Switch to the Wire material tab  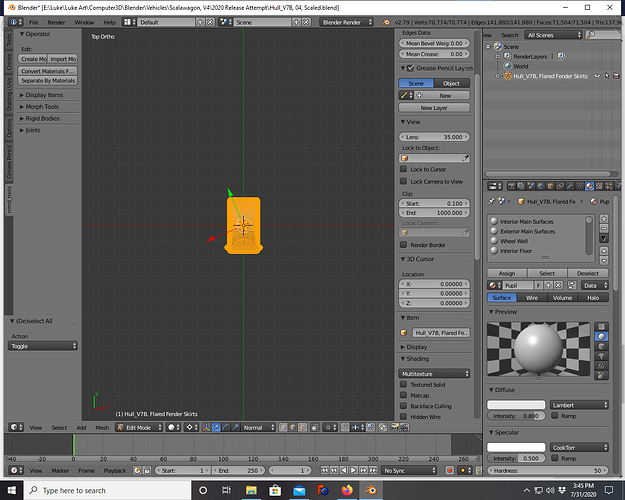coord(532,297)
